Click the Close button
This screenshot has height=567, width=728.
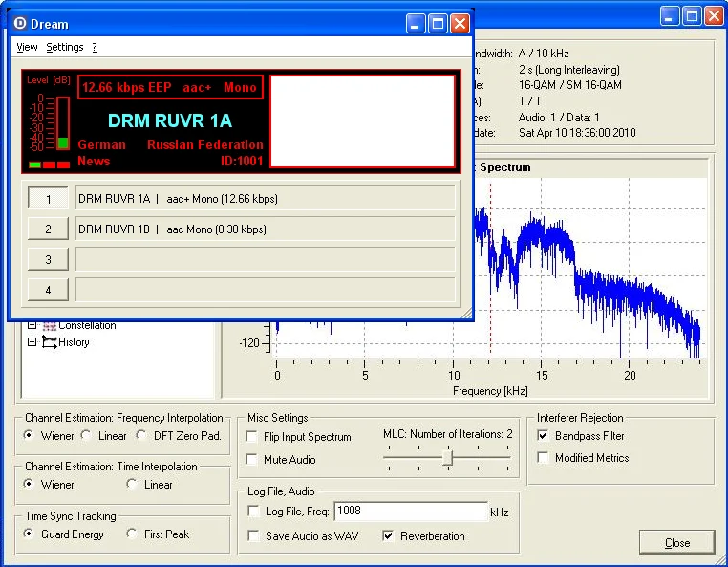point(677,542)
